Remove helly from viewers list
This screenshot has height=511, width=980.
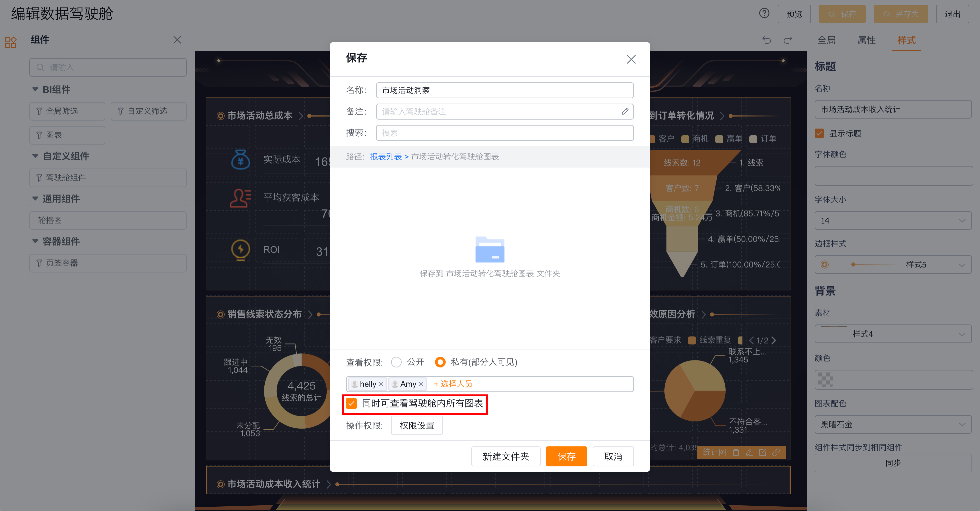coord(381,384)
